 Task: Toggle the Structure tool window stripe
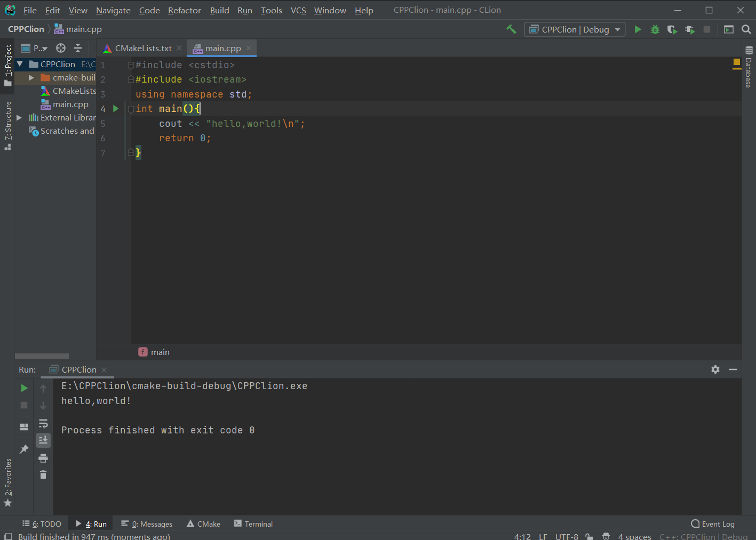7,126
